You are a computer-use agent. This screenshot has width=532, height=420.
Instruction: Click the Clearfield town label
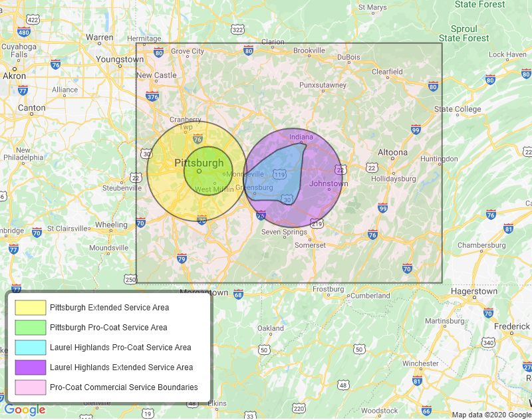click(387, 72)
